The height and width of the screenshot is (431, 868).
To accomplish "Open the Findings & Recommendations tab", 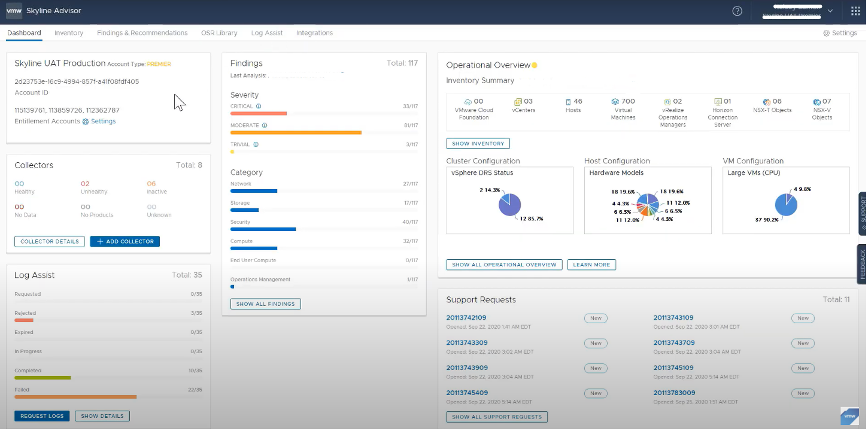I will click(x=142, y=33).
